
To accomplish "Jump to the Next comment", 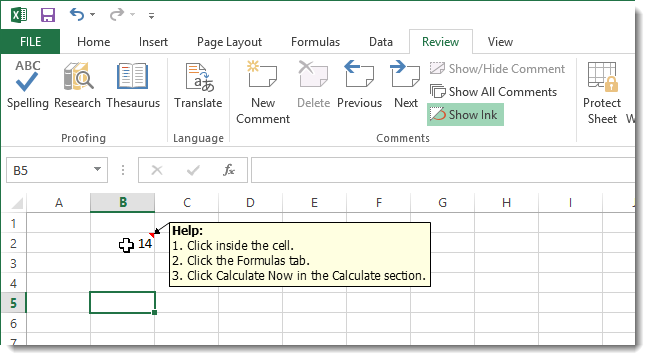I will point(406,85).
